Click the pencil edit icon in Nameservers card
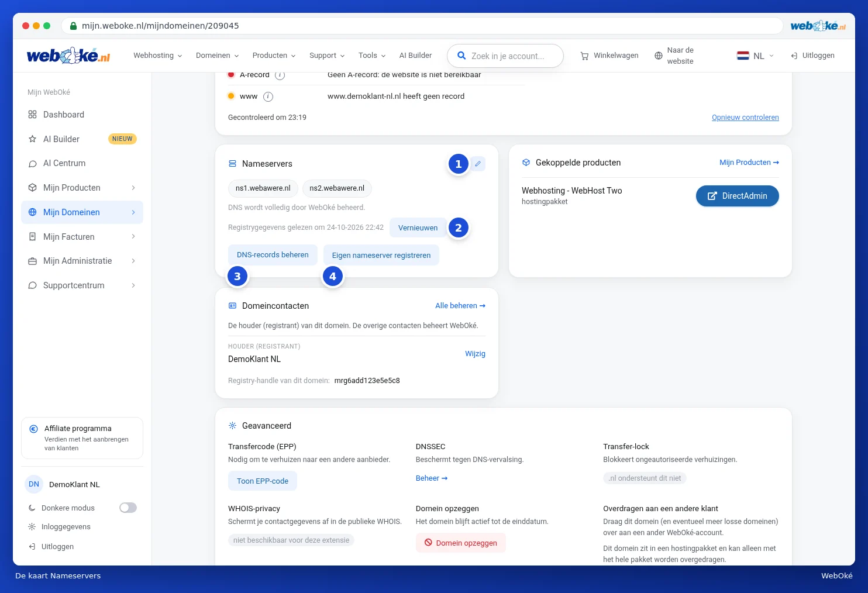Image resolution: width=868 pixels, height=593 pixels. [x=478, y=164]
